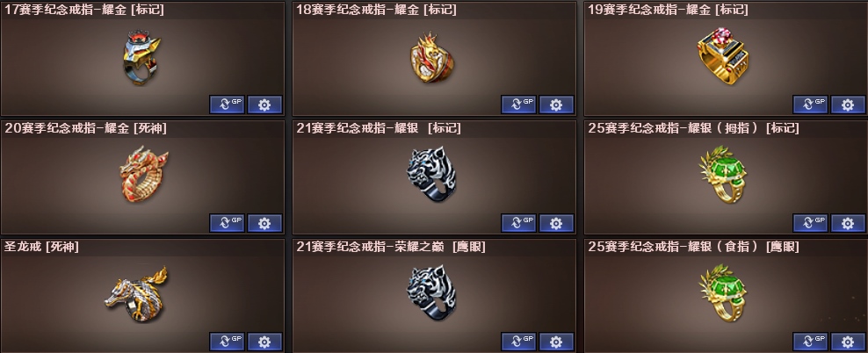Click GP exchange icon on 圣龙戒 [死神] card
The width and height of the screenshot is (868, 353).
coord(227,342)
